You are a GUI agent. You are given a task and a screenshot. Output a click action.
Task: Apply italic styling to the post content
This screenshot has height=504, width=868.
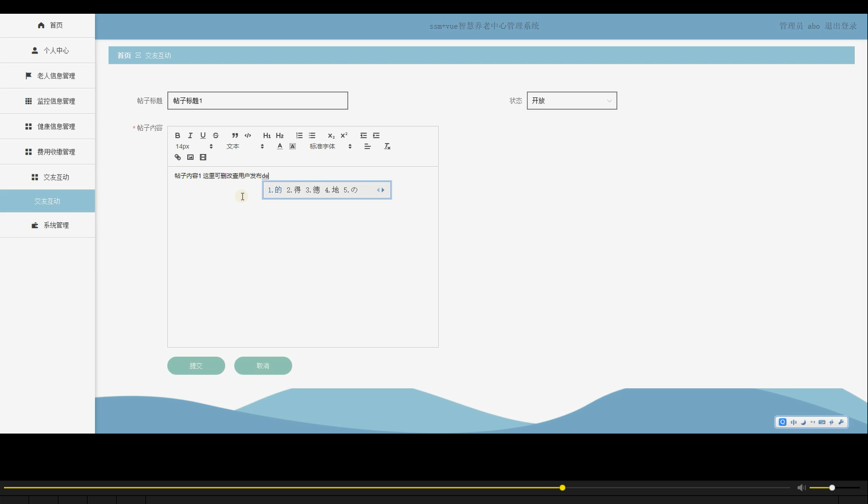pyautogui.click(x=190, y=135)
